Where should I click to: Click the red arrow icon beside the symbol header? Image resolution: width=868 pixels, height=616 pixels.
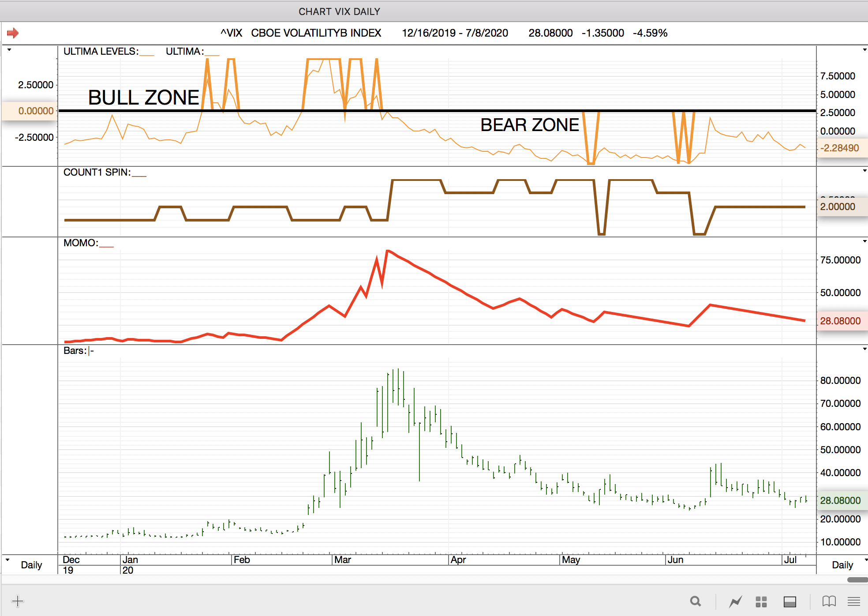[13, 33]
